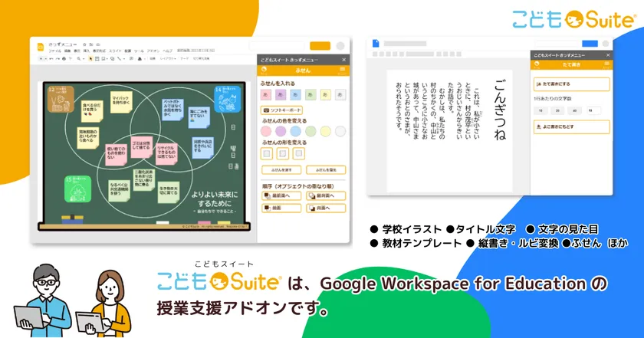644x338 pixels.
Task: Open the ヘルプ menu
Action: point(168,51)
